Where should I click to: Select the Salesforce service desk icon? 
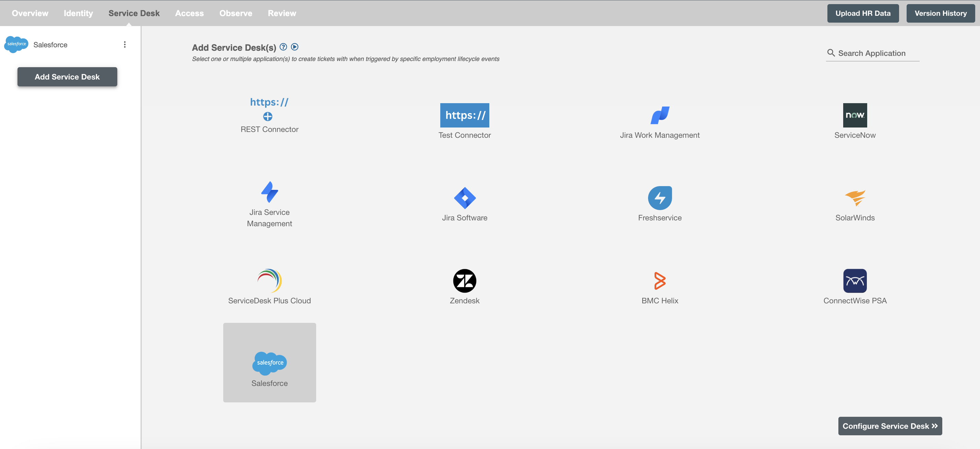269,362
